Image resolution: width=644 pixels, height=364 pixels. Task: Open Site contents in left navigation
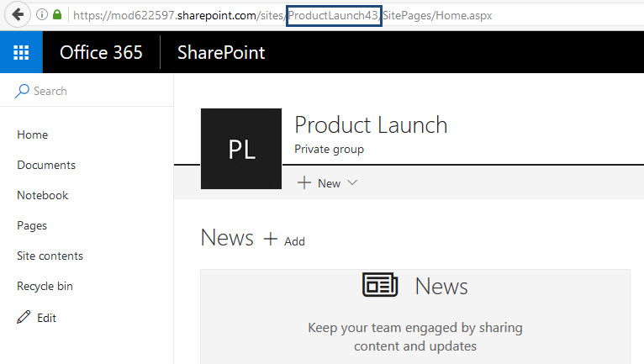[50, 256]
